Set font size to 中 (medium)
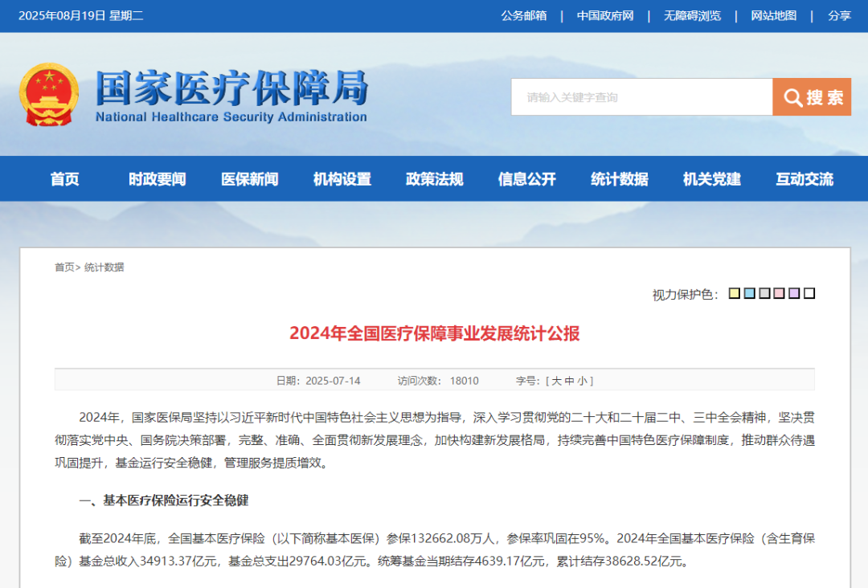 [x=569, y=381]
